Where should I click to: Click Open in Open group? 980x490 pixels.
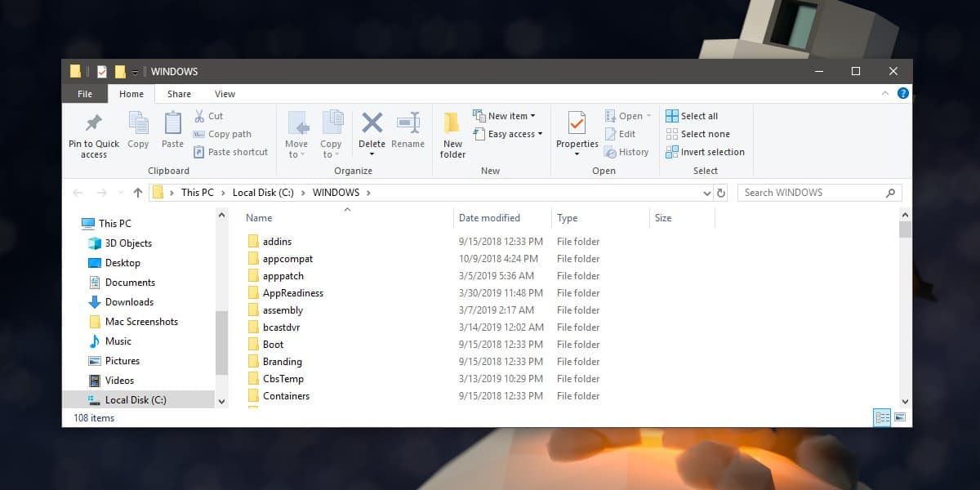(x=628, y=116)
